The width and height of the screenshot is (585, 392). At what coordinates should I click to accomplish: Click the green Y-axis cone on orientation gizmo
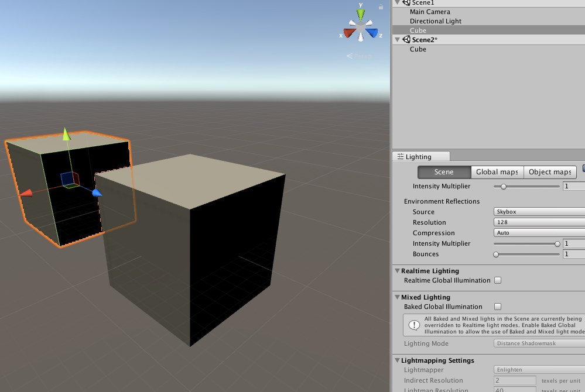click(x=360, y=15)
